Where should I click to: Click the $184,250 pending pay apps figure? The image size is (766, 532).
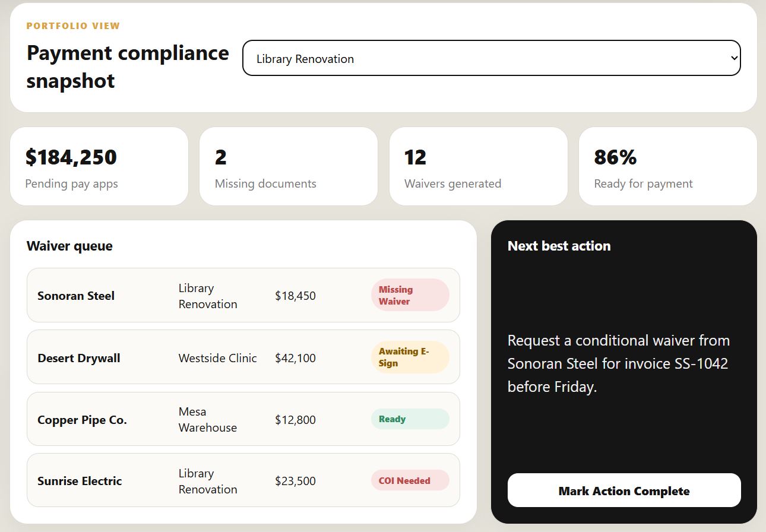pyautogui.click(x=71, y=157)
